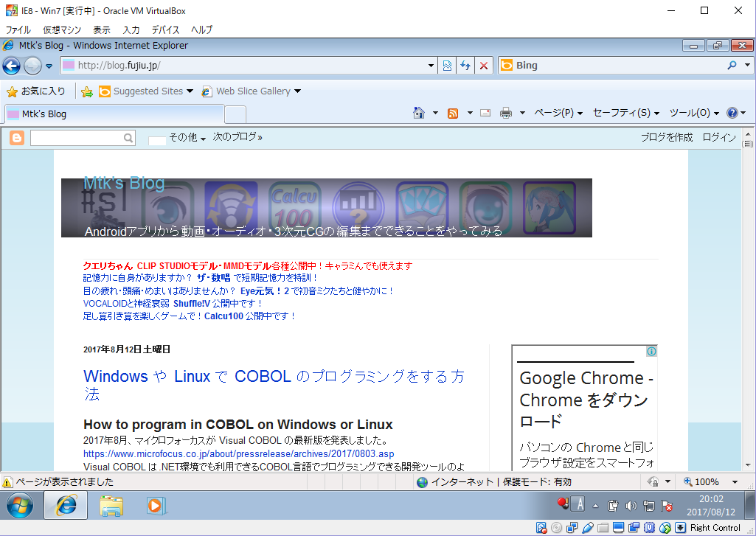Click the IE Forward navigation button
This screenshot has width=756, height=536.
32,66
